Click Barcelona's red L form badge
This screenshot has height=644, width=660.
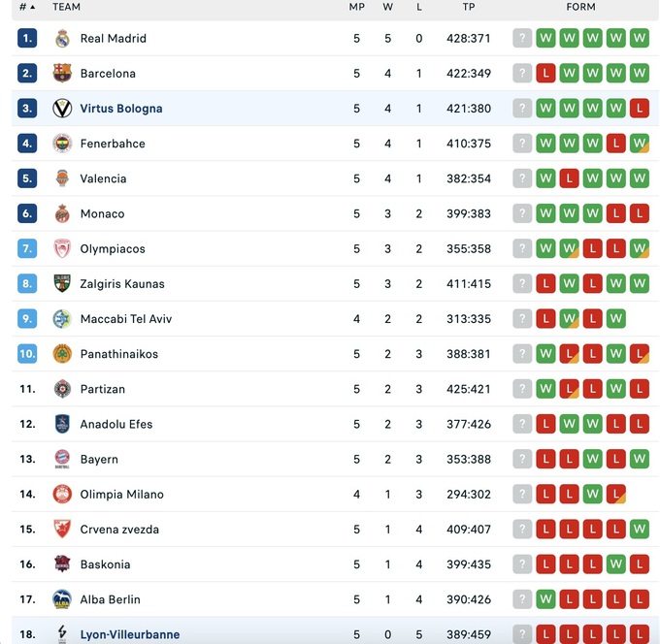coord(545,74)
